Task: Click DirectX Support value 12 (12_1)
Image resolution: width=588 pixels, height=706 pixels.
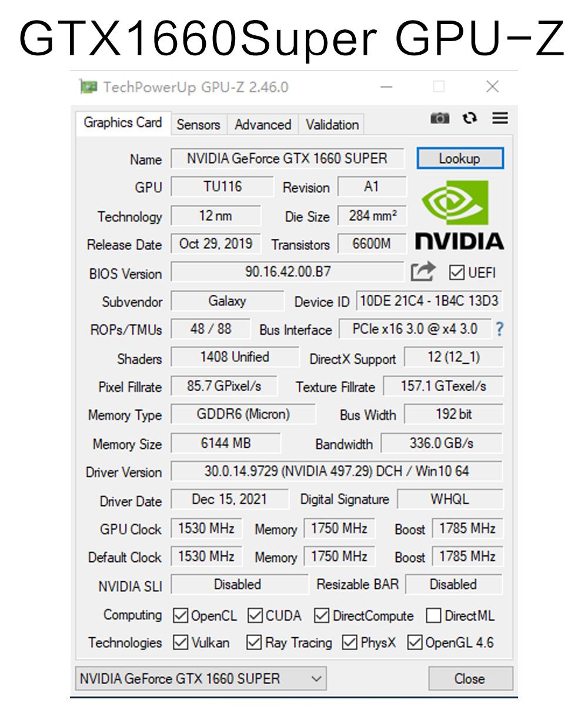Action: [454, 357]
